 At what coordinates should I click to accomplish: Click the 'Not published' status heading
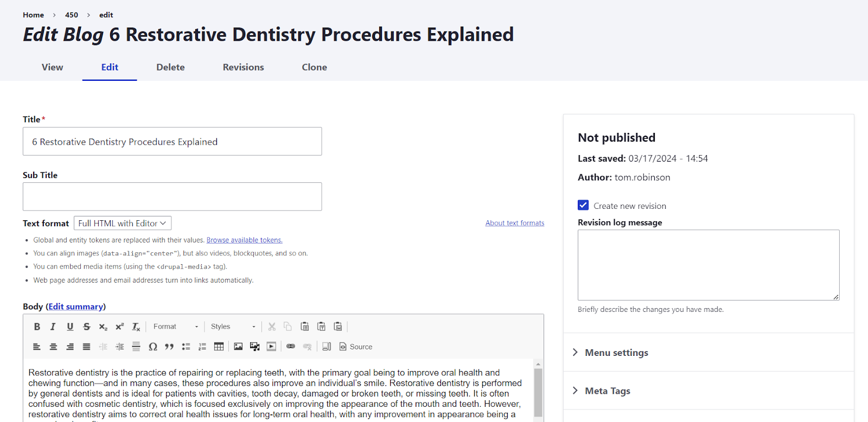click(x=617, y=138)
